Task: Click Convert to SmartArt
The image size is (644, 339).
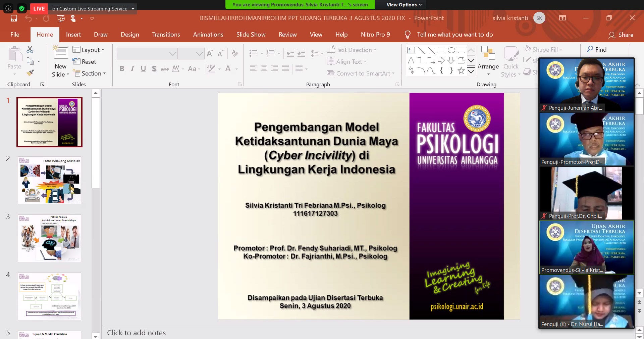Action: pos(361,74)
